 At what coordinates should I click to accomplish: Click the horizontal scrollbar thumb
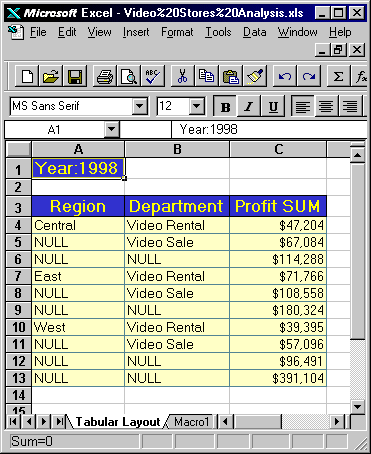click(x=257, y=422)
